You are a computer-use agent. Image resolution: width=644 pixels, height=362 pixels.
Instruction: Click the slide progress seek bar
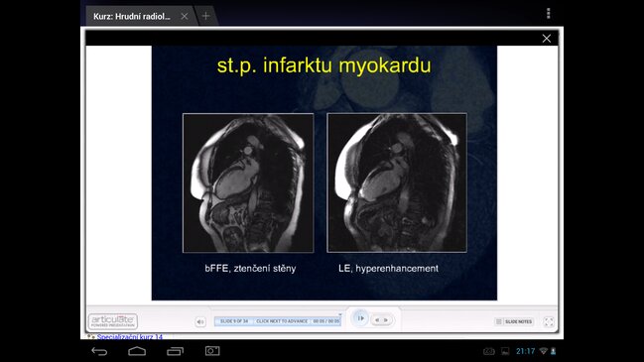(x=278, y=321)
